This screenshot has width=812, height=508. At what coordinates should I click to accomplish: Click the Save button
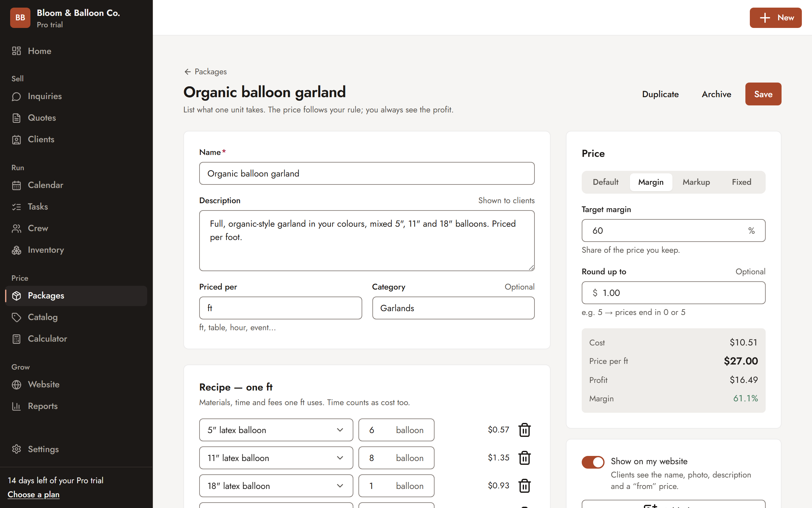tap(763, 94)
